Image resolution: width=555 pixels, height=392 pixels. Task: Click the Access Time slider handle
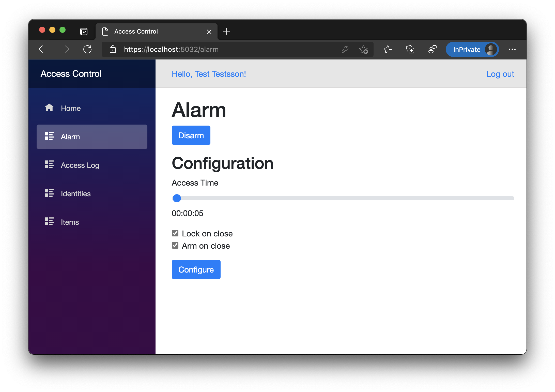click(177, 198)
